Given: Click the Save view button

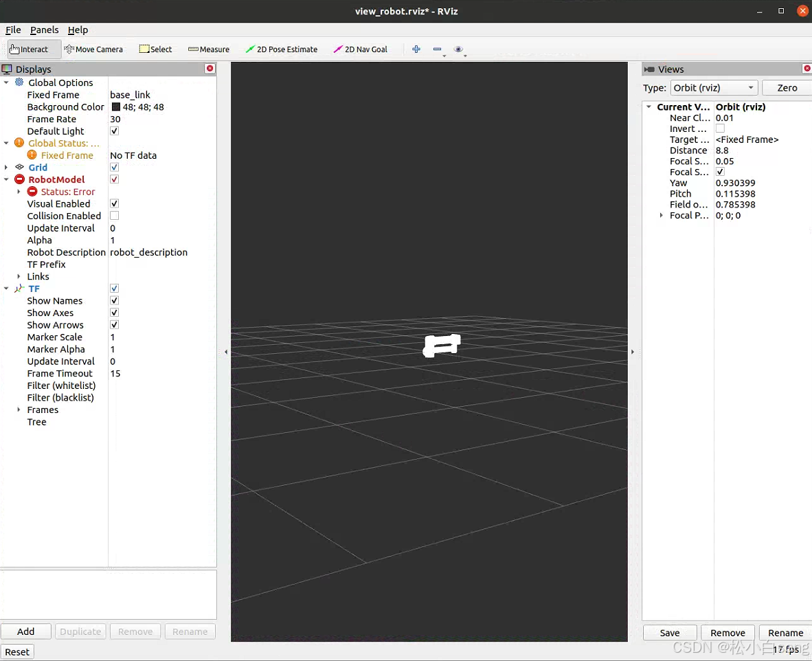Looking at the screenshot, I should [x=670, y=633].
